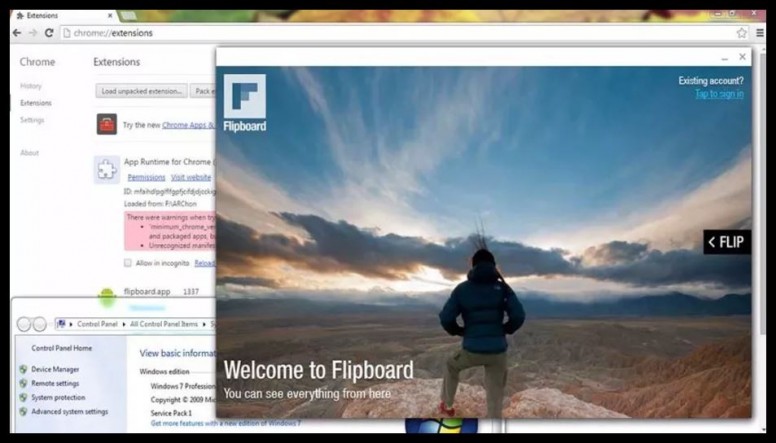Reload the extensions page
The width and height of the screenshot is (776, 443).
click(48, 33)
